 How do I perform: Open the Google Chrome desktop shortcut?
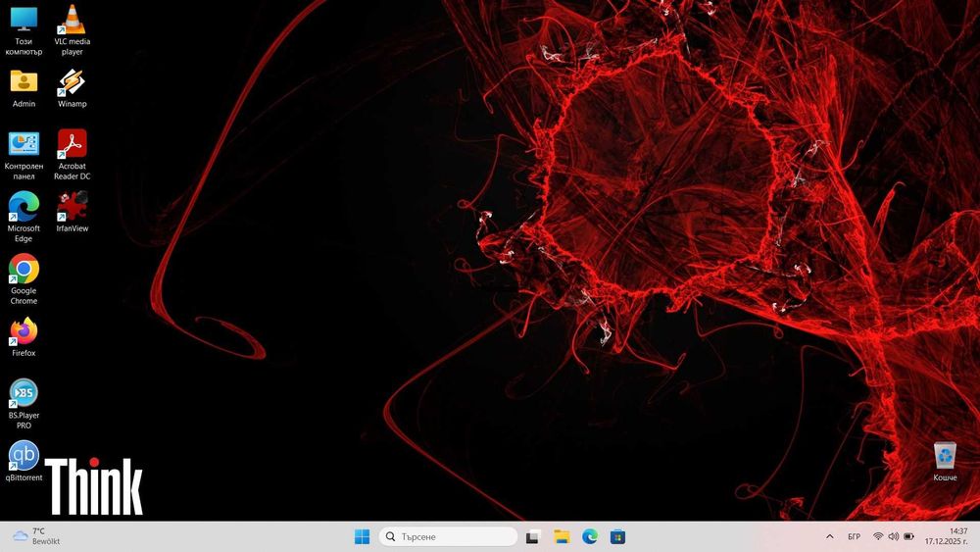point(24,279)
